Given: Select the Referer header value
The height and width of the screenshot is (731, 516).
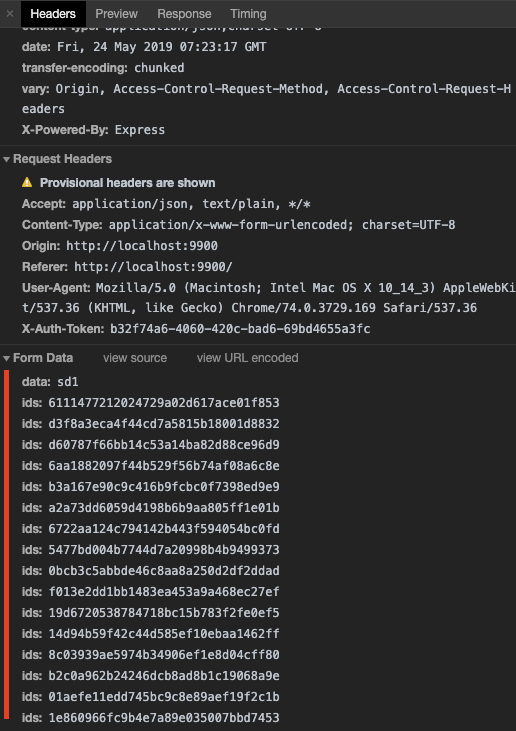Looking at the screenshot, I should [153, 267].
